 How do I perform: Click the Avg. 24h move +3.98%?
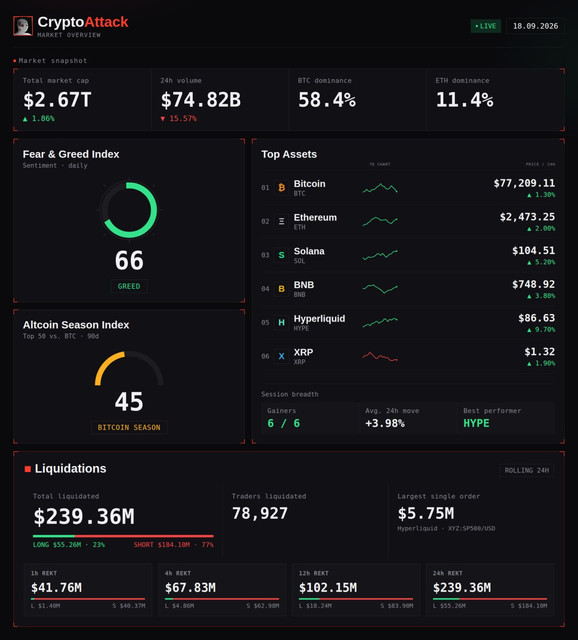[385, 423]
